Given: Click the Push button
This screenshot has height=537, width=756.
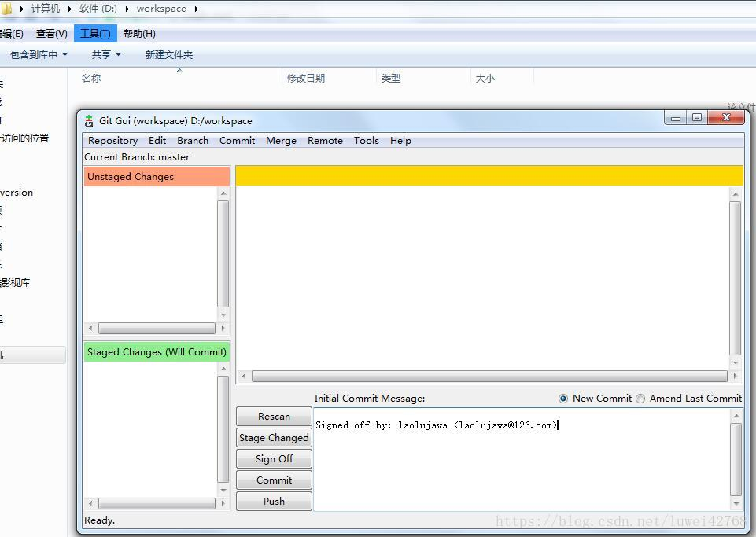Looking at the screenshot, I should [x=274, y=502].
